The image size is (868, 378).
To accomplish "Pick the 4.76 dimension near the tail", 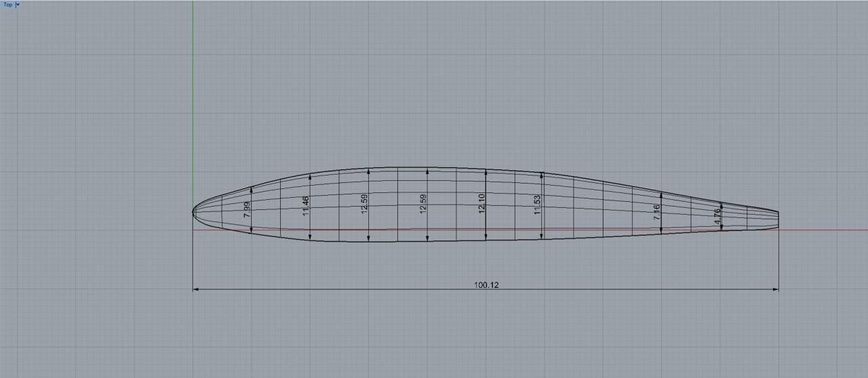I will point(717,216).
